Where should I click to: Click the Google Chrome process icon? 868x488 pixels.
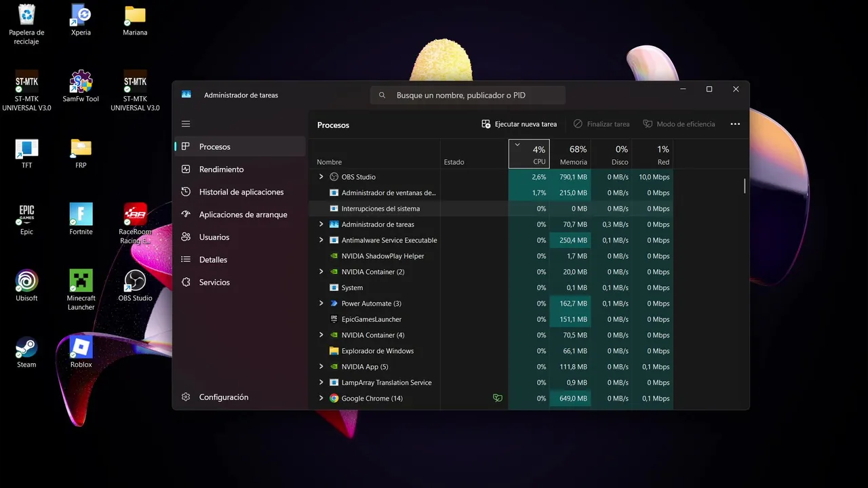[334, 399]
